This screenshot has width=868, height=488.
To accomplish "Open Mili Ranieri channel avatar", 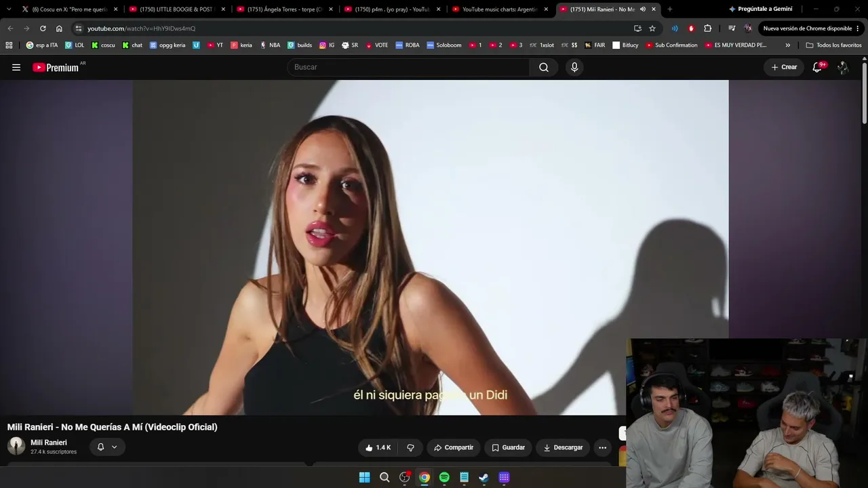I will pyautogui.click(x=16, y=446).
